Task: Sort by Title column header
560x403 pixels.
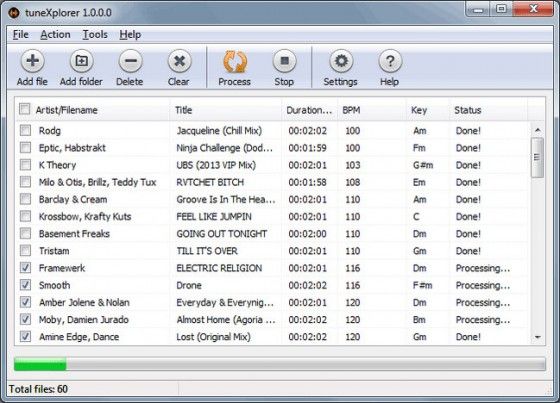Action: [x=184, y=110]
